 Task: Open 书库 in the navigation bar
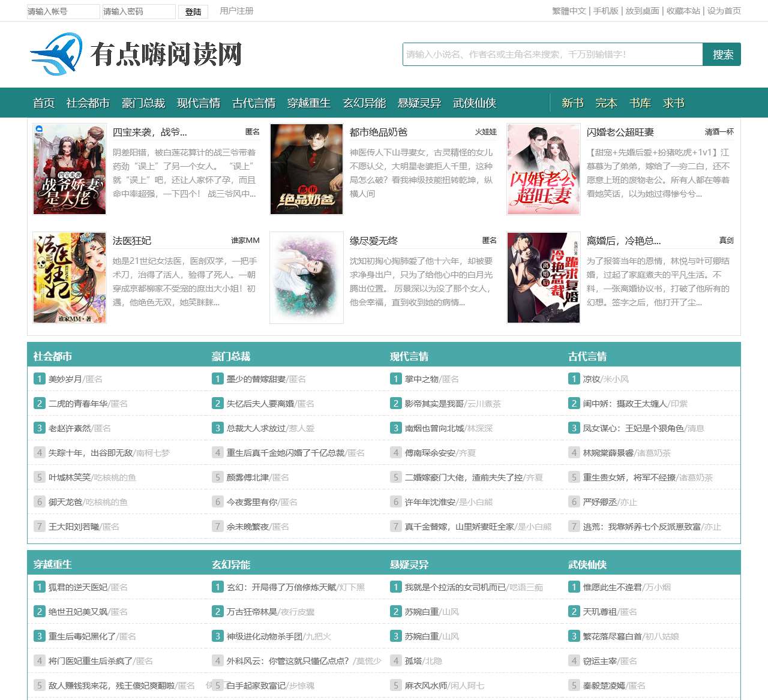pos(640,103)
